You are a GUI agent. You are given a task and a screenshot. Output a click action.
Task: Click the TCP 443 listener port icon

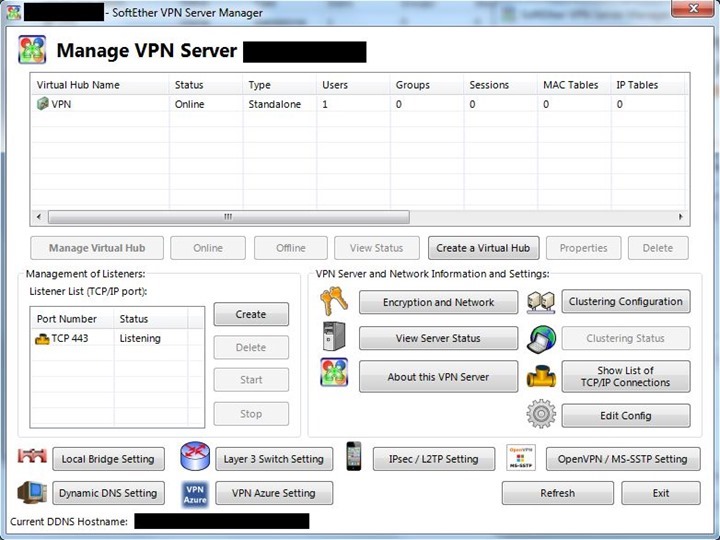tap(42, 339)
